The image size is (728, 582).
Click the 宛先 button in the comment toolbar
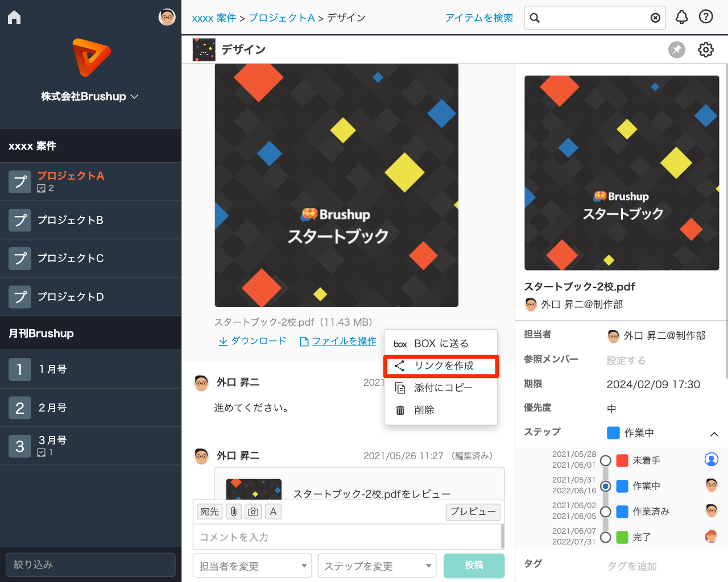(209, 512)
